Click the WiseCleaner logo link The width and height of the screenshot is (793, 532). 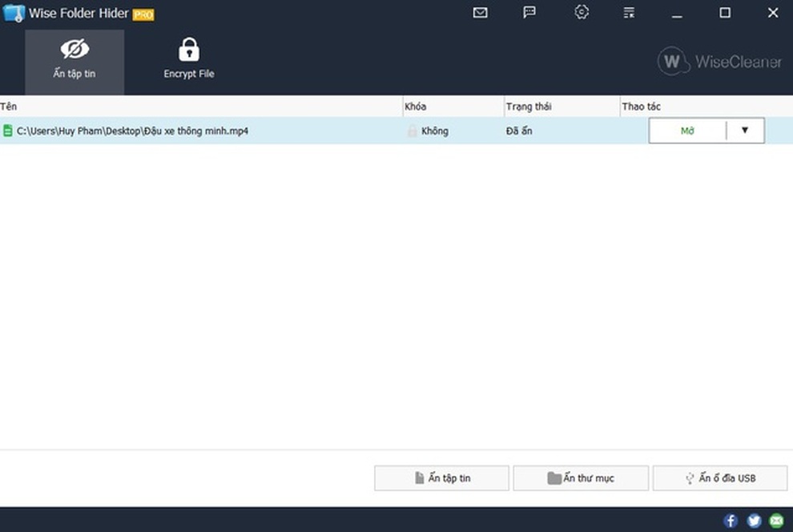(x=719, y=61)
